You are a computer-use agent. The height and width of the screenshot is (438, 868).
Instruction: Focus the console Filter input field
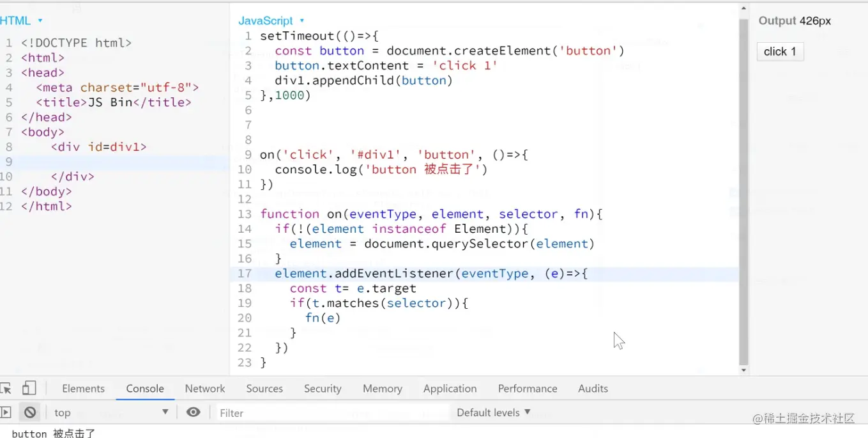332,412
